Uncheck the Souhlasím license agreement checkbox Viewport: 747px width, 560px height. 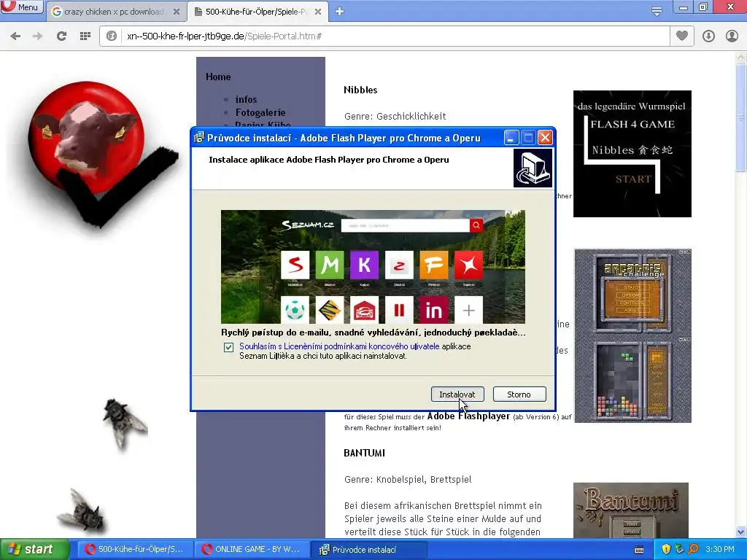click(x=228, y=347)
